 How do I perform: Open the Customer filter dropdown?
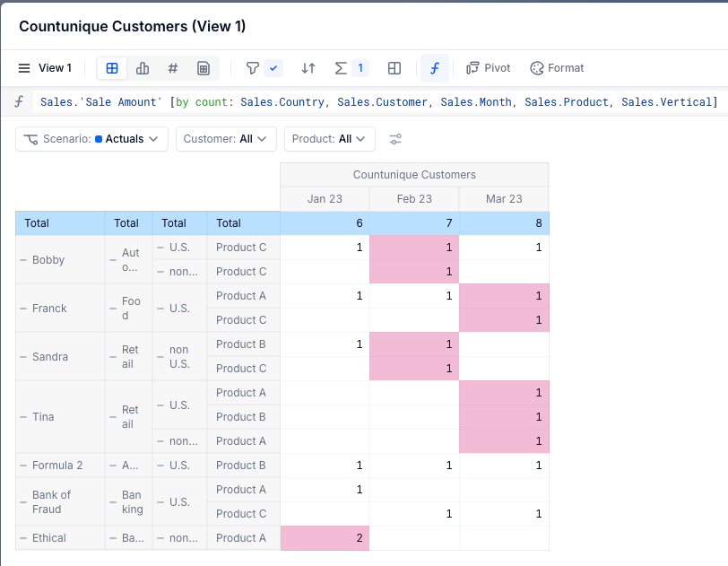click(x=226, y=139)
